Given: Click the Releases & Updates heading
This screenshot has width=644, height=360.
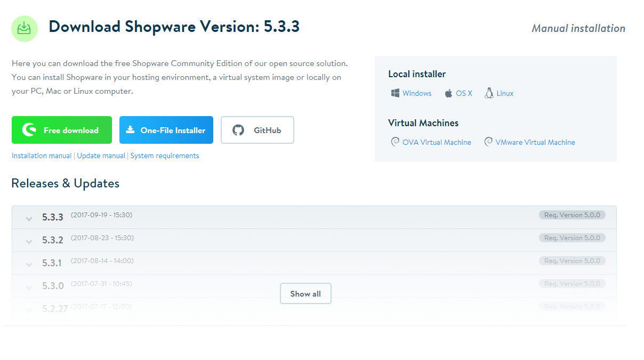Looking at the screenshot, I should tap(66, 184).
